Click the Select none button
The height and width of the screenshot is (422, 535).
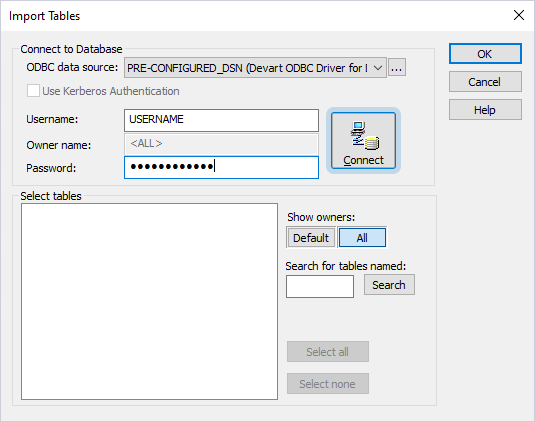click(328, 383)
